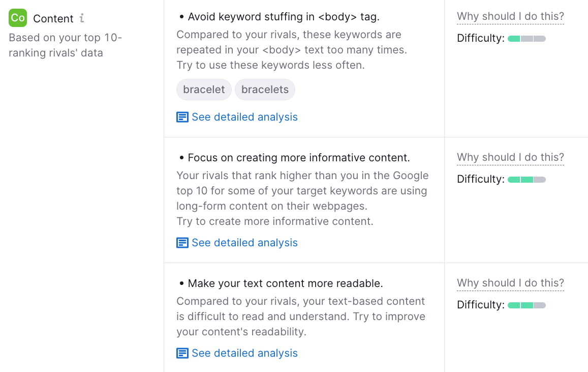Open the Content info tooltip icon
Screen dimensions: 588x372
click(82, 18)
